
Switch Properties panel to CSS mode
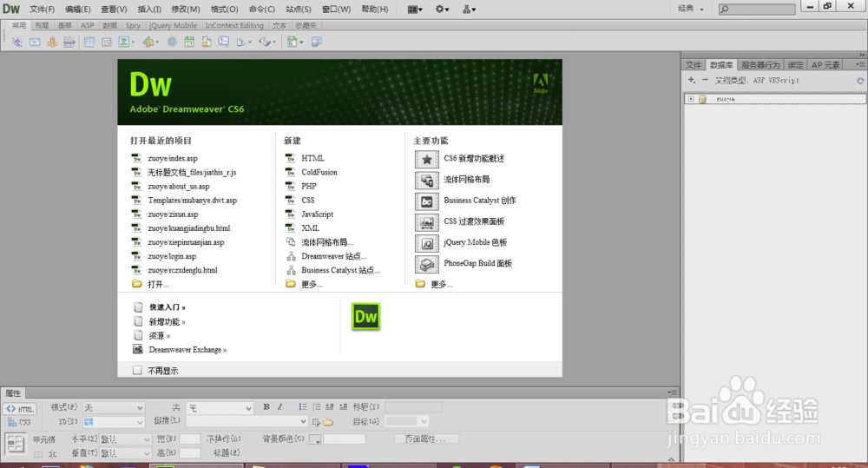point(20,422)
